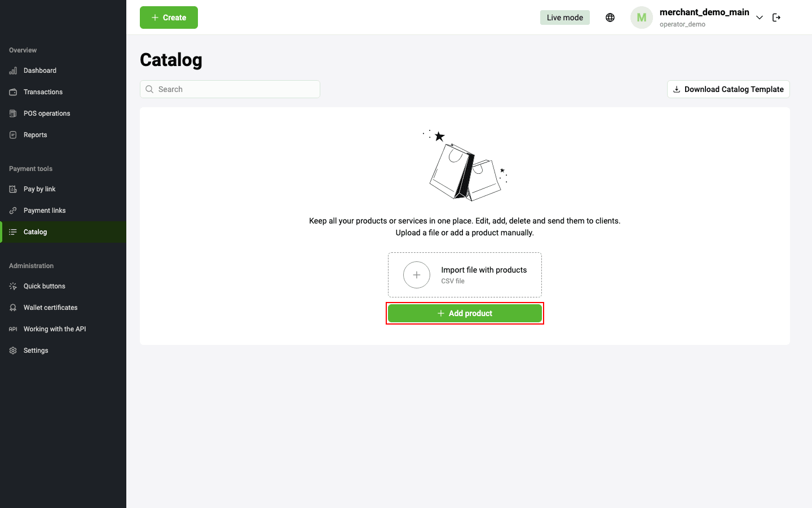The width and height of the screenshot is (812, 508).
Task: Click the Wallet certificates badge icon
Action: pos(13,308)
